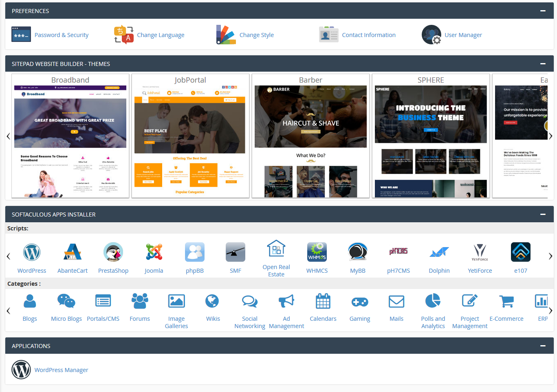Click the ERP category icon

tap(542, 301)
